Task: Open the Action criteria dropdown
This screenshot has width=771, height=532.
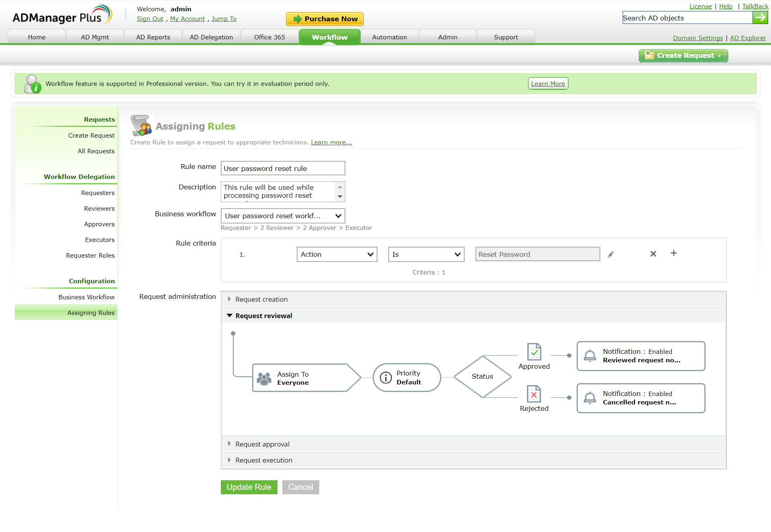Action: [337, 254]
